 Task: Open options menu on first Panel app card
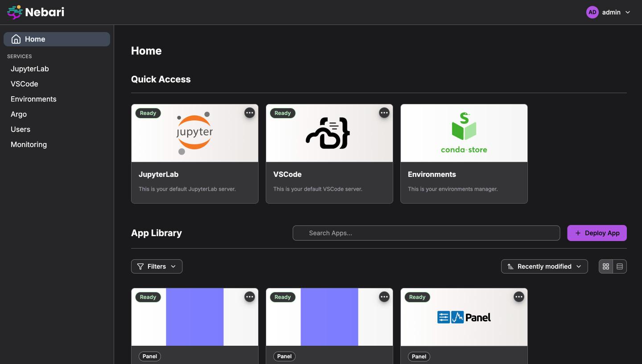coord(250,297)
